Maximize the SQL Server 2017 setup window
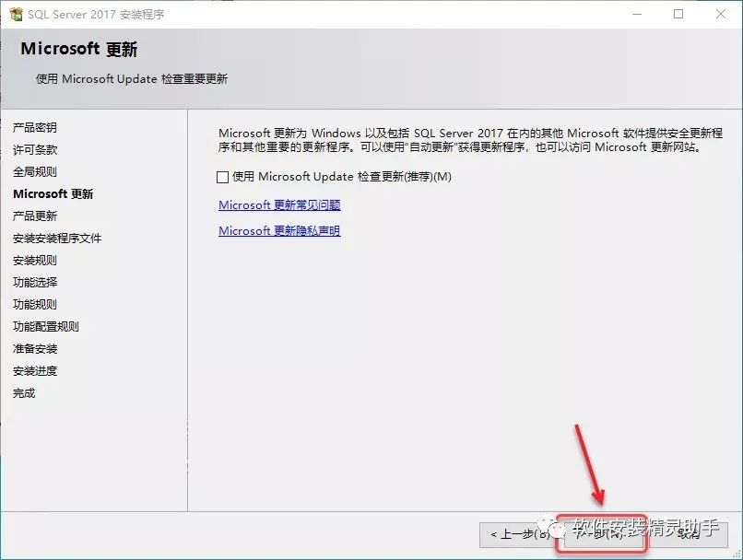Viewport: 743px width, 560px height. [678, 14]
